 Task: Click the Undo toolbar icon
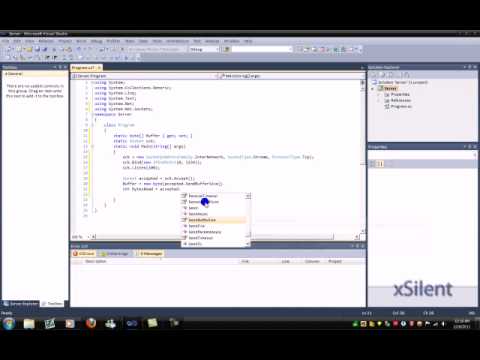click(x=79, y=49)
